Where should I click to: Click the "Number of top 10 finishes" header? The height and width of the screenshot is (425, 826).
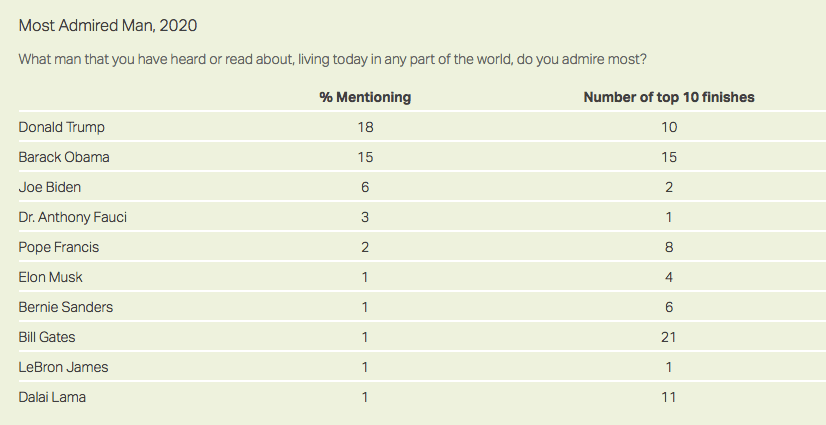[x=668, y=97]
